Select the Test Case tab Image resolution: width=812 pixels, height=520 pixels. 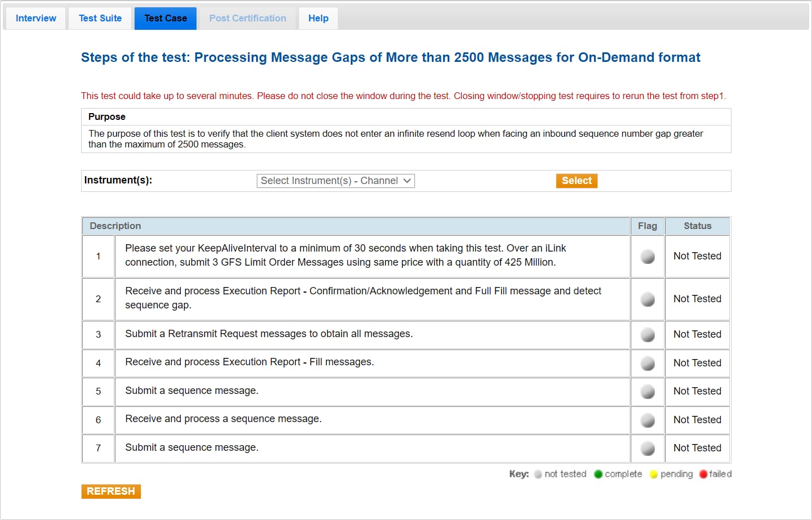pyautogui.click(x=166, y=19)
